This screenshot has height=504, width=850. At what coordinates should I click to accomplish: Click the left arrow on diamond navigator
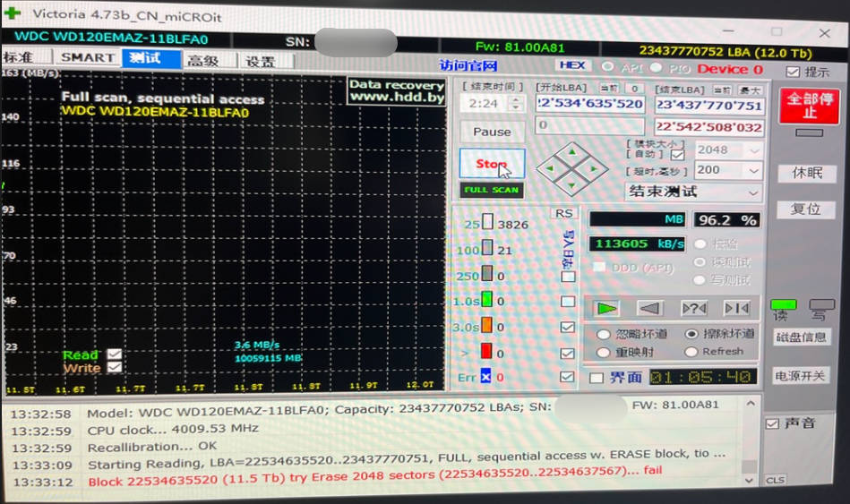[x=551, y=168]
